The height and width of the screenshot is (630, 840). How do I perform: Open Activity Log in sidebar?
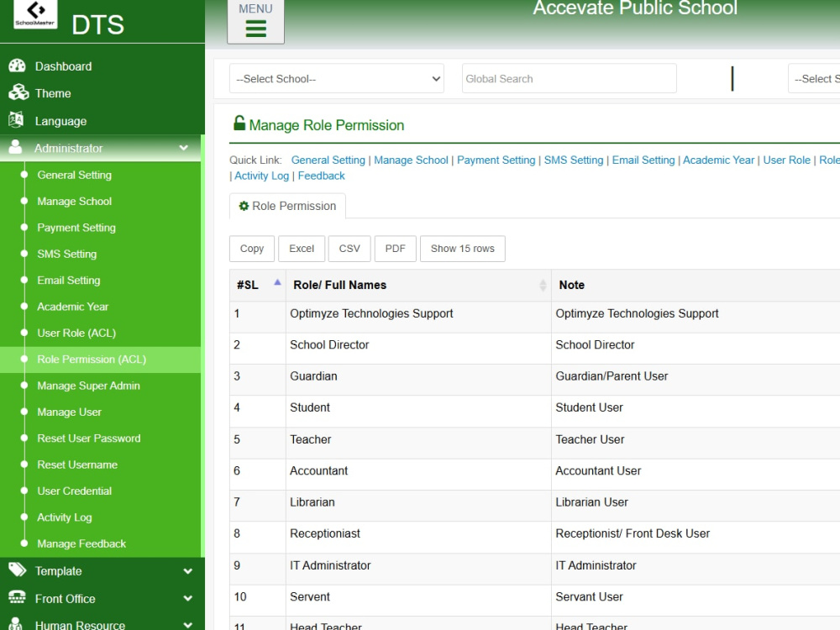point(65,517)
